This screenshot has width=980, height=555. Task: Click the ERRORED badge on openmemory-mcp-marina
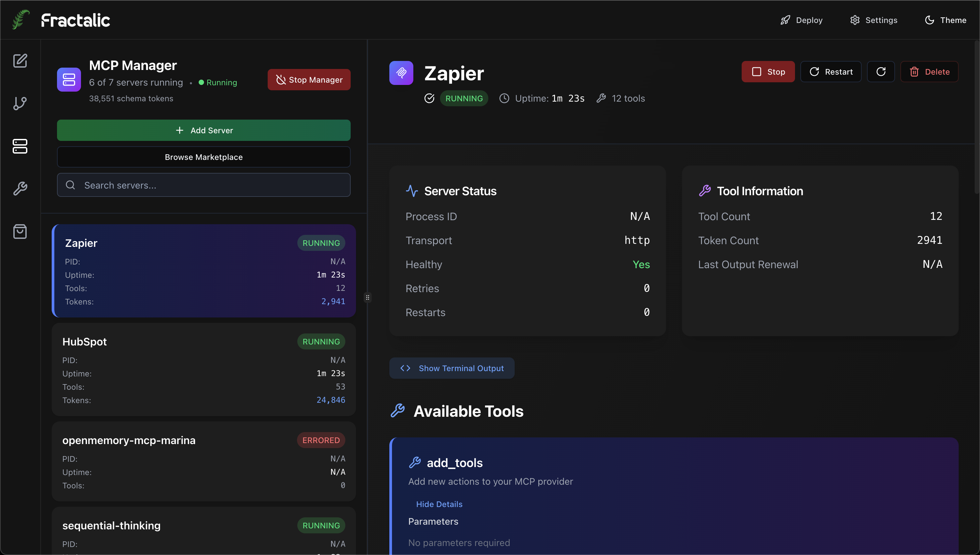[321, 440]
